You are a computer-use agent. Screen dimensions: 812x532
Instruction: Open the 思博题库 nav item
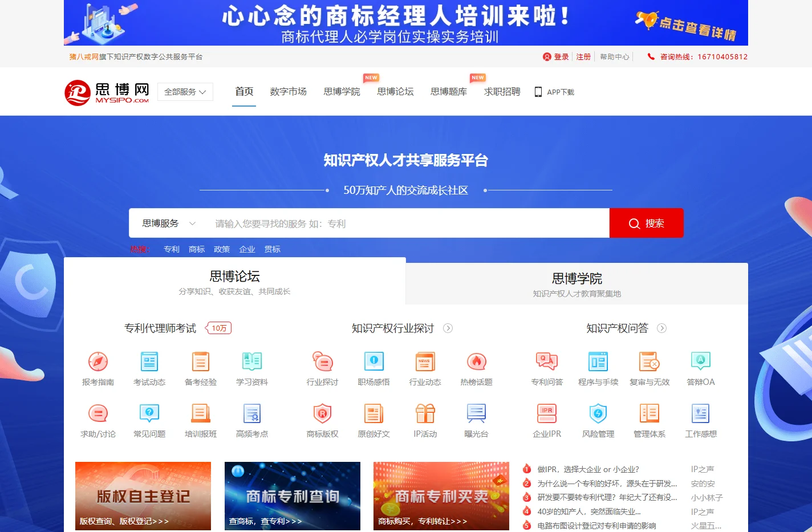tap(449, 92)
